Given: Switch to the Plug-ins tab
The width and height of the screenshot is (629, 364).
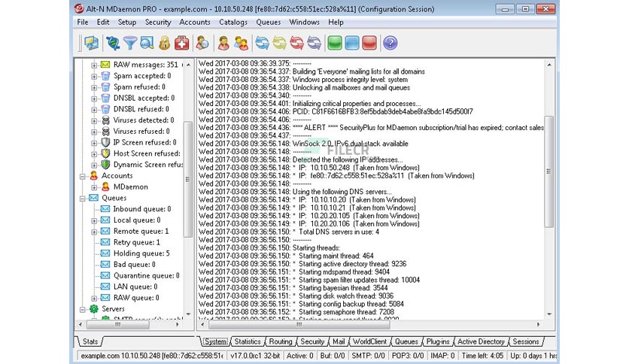Looking at the screenshot, I should (438, 341).
